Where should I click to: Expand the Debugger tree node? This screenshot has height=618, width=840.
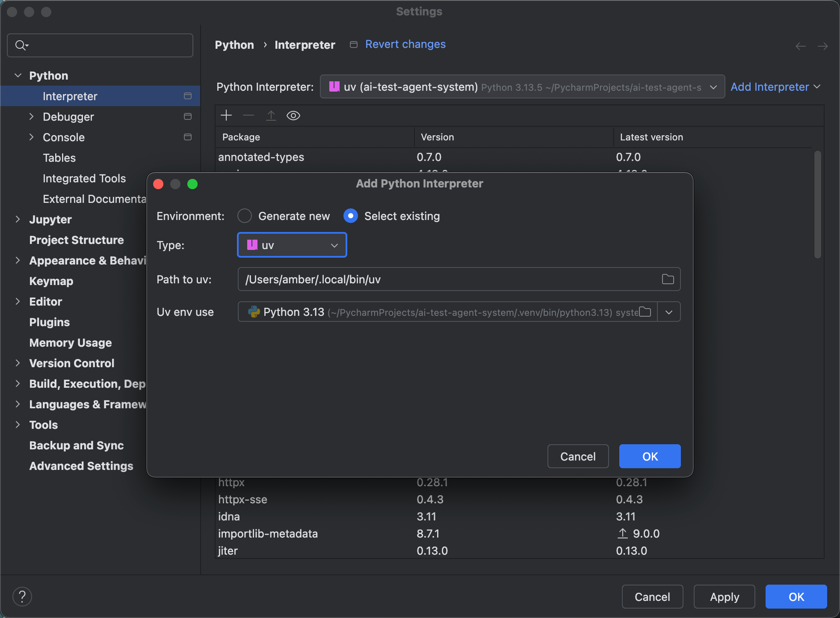(31, 116)
